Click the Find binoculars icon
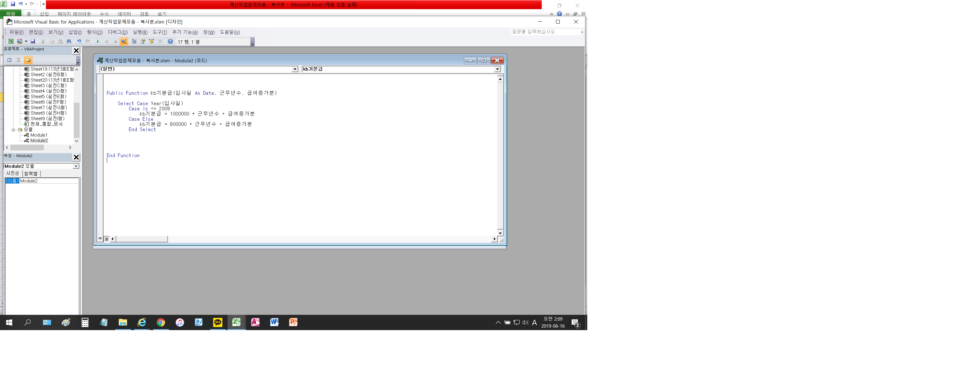 pyautogui.click(x=69, y=42)
